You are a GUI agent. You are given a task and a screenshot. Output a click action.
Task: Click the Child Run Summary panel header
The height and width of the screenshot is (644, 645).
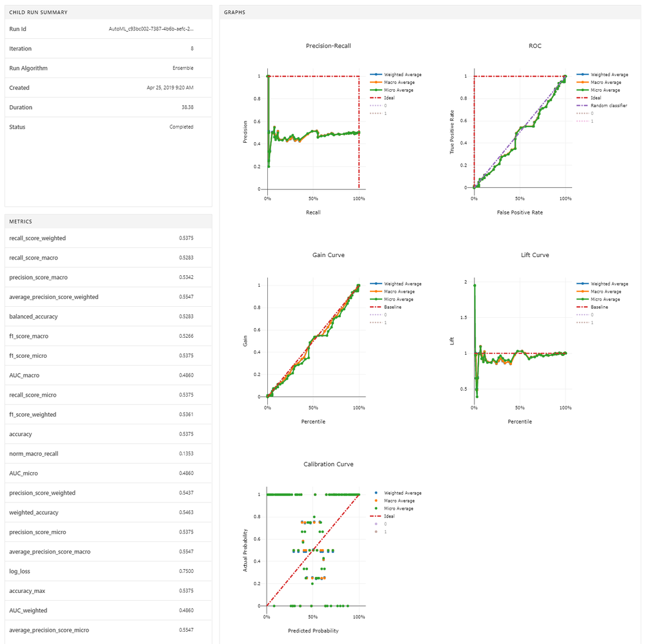pyautogui.click(x=108, y=12)
